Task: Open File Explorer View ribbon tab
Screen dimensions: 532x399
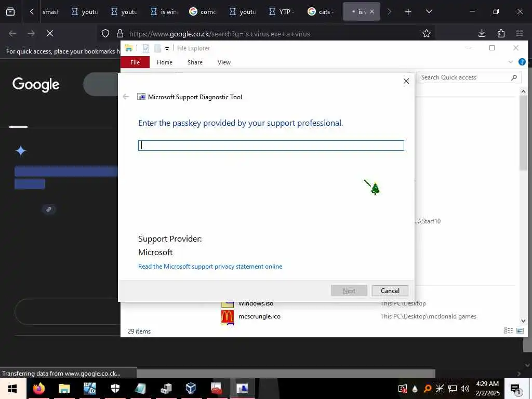Action: [x=224, y=62]
